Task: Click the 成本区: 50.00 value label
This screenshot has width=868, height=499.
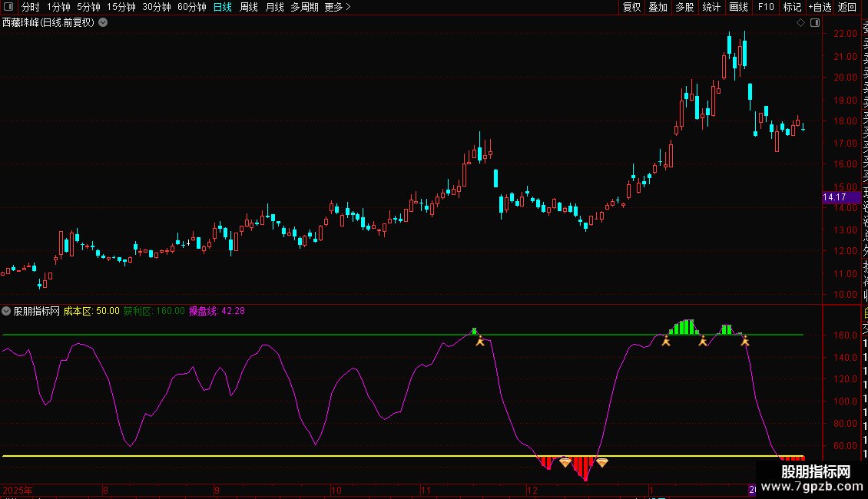Action: coord(91,311)
